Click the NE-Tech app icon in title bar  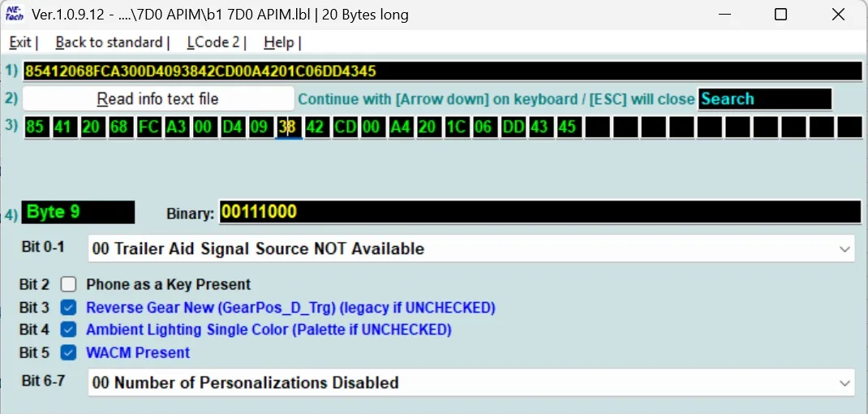14,14
